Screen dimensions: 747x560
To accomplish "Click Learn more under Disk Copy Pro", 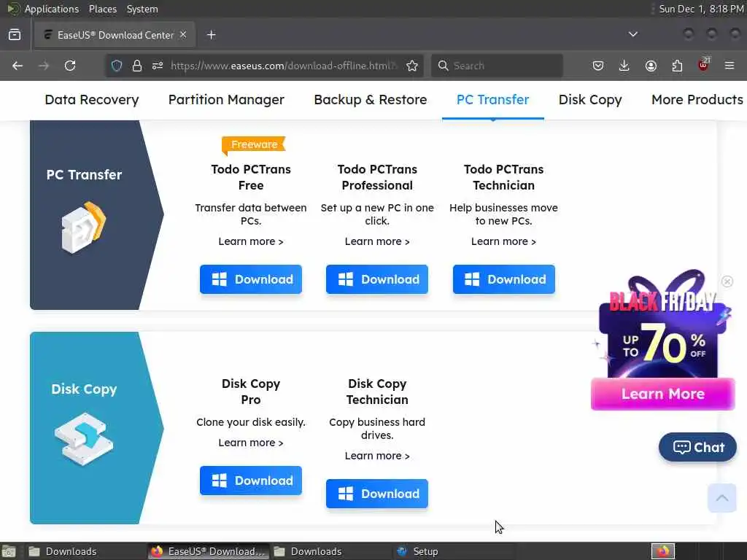I will click(x=251, y=443).
